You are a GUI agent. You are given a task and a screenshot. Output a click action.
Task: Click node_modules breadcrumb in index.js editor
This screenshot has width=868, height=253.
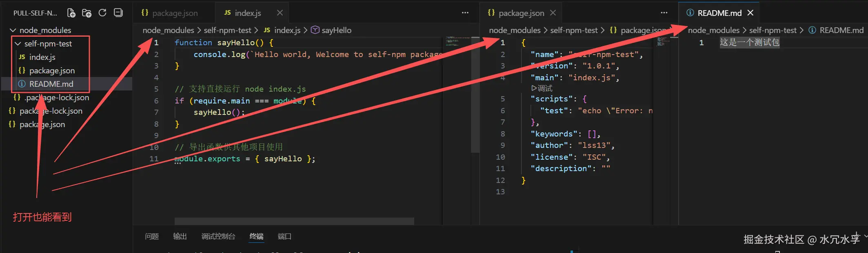point(168,30)
